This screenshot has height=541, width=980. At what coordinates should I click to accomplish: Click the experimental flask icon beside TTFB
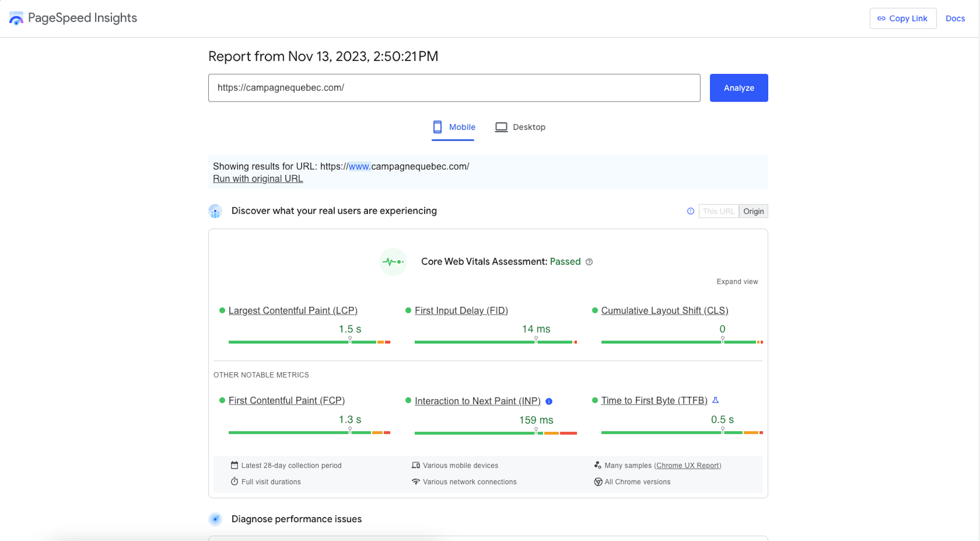pos(715,401)
